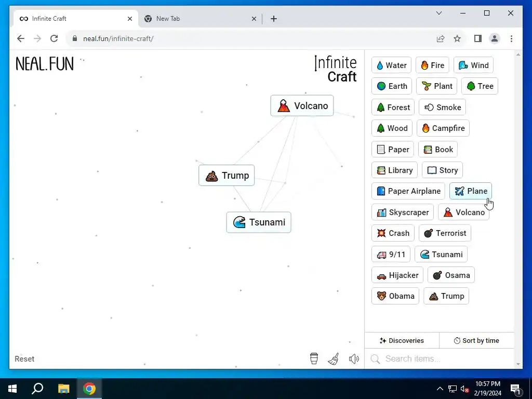Image resolution: width=532 pixels, height=399 pixels.
Task: Open the NEAL.FUN logo link
Action: click(x=45, y=64)
